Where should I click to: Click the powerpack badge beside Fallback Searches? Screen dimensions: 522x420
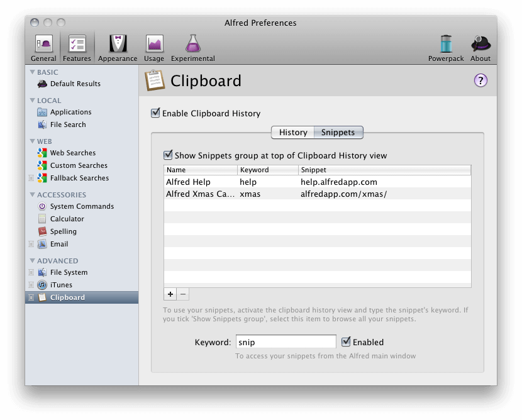coord(31,178)
